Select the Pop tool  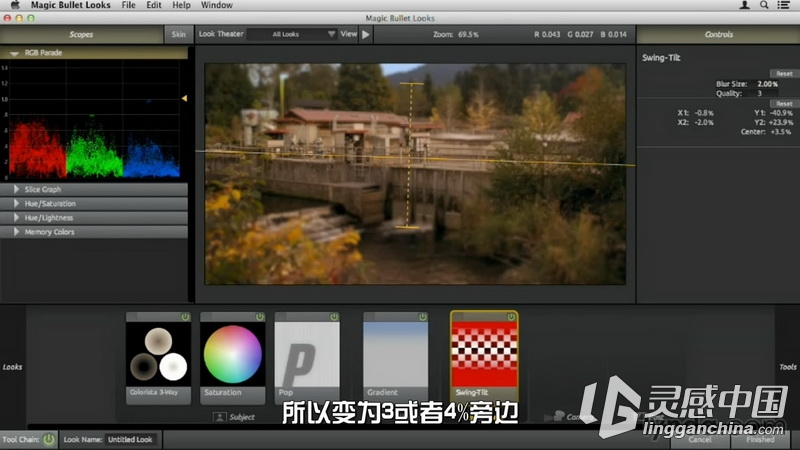307,359
